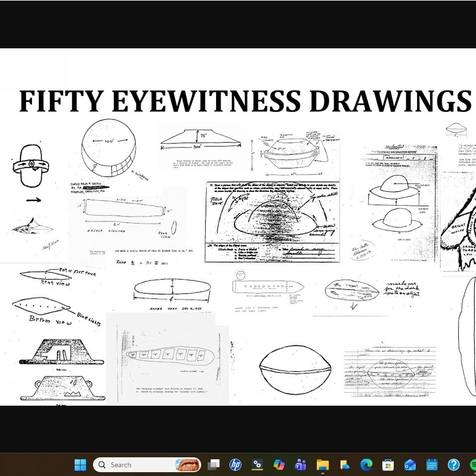Open File Explorer from the taskbar
Image resolution: width=476 pixels, height=476 pixels.
click(322, 464)
